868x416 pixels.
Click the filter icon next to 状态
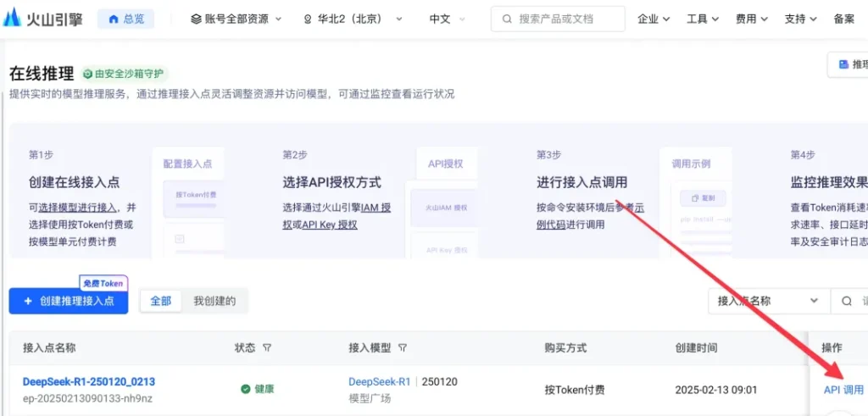[x=267, y=348]
